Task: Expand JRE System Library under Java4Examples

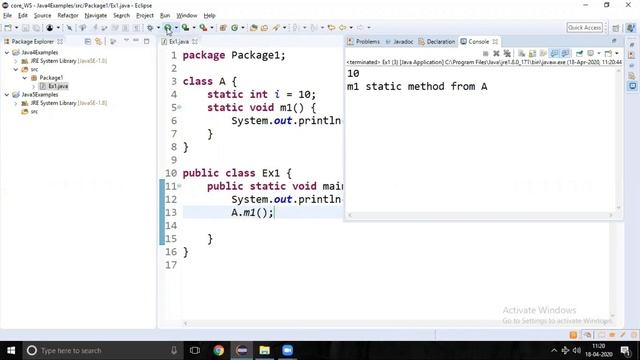Action: pos(16,61)
